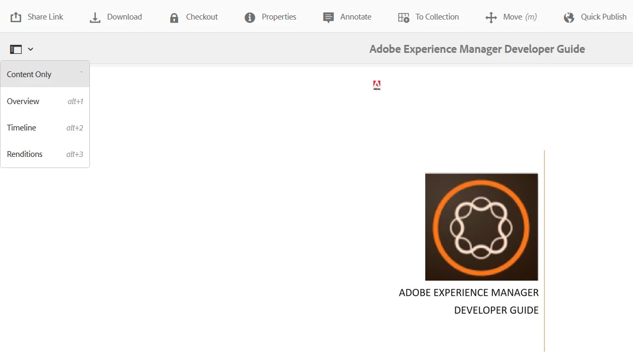Click the Share Link icon

[x=16, y=17]
